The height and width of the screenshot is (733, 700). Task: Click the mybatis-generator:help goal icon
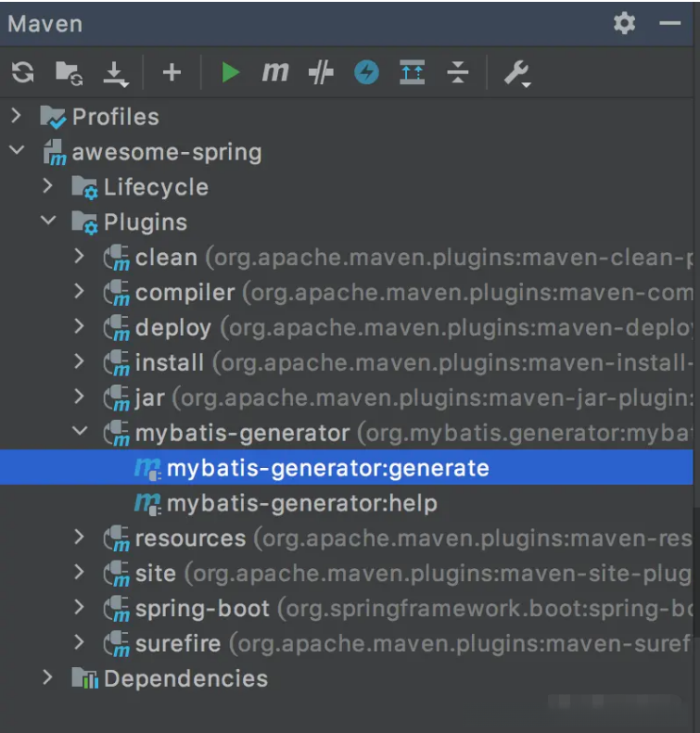[147, 504]
